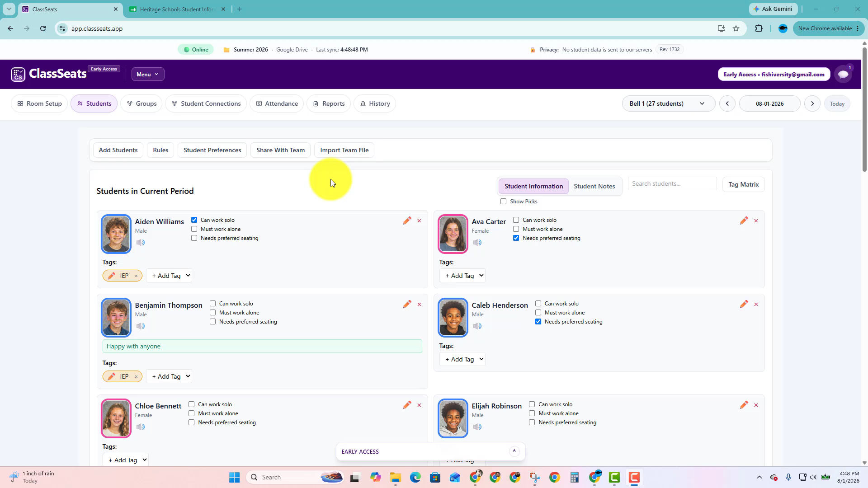The height and width of the screenshot is (488, 868).
Task: Edit Elijah Robinson's card
Action: (744, 405)
